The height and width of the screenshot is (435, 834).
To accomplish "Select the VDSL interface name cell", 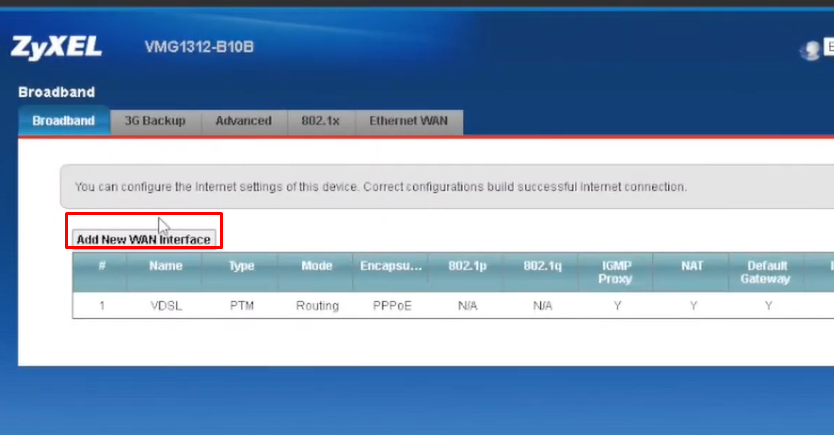I will point(165,306).
